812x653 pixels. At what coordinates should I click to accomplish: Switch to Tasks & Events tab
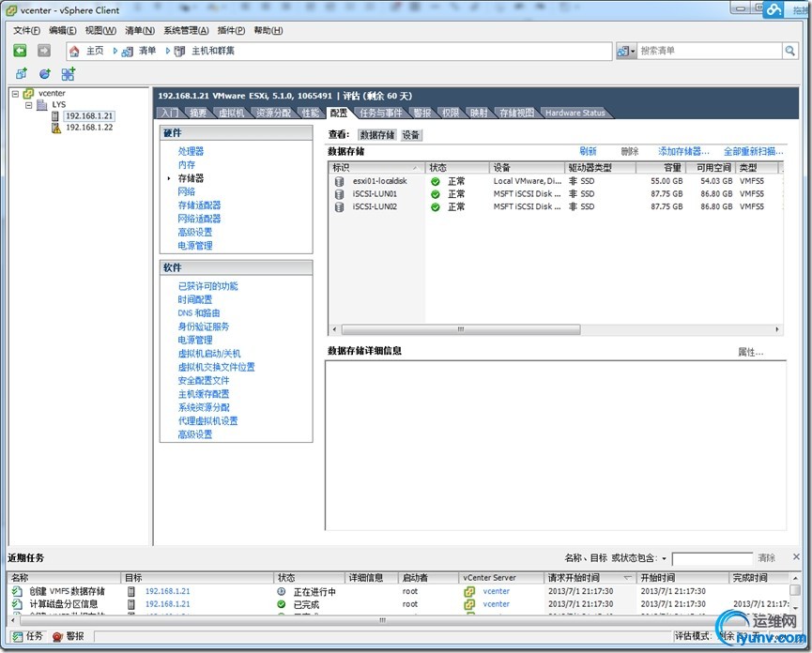tap(380, 113)
